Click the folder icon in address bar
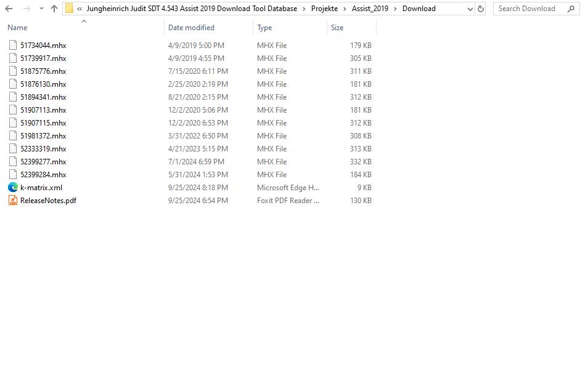This screenshot has width=588, height=365. 69,8
